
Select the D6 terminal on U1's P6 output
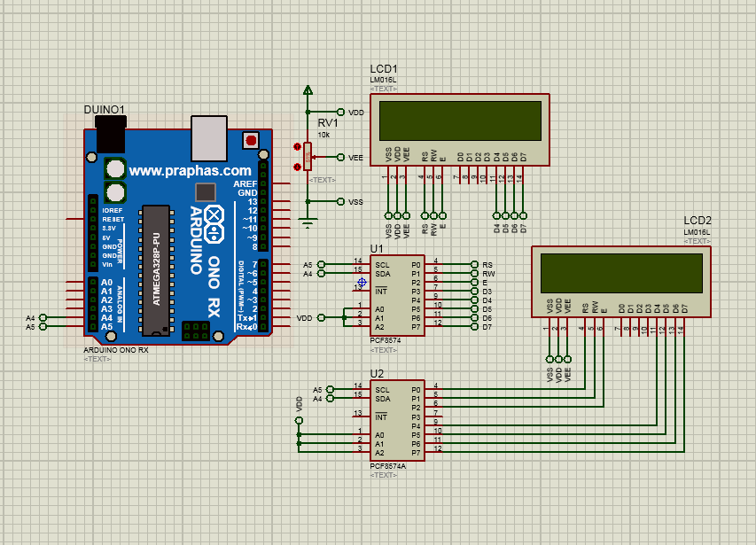(474, 317)
